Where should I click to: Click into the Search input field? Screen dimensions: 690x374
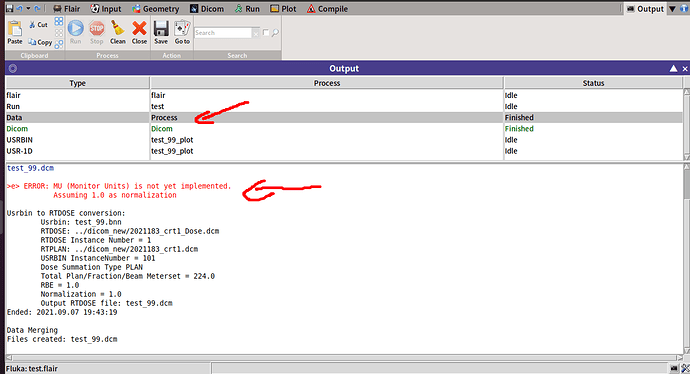pyautogui.click(x=223, y=33)
